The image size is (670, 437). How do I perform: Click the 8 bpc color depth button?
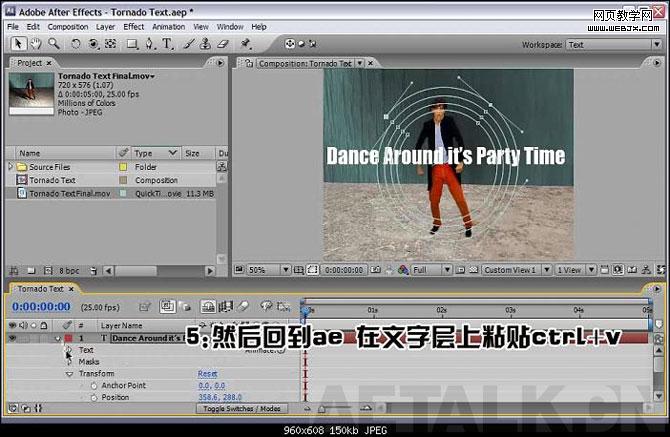(x=69, y=271)
